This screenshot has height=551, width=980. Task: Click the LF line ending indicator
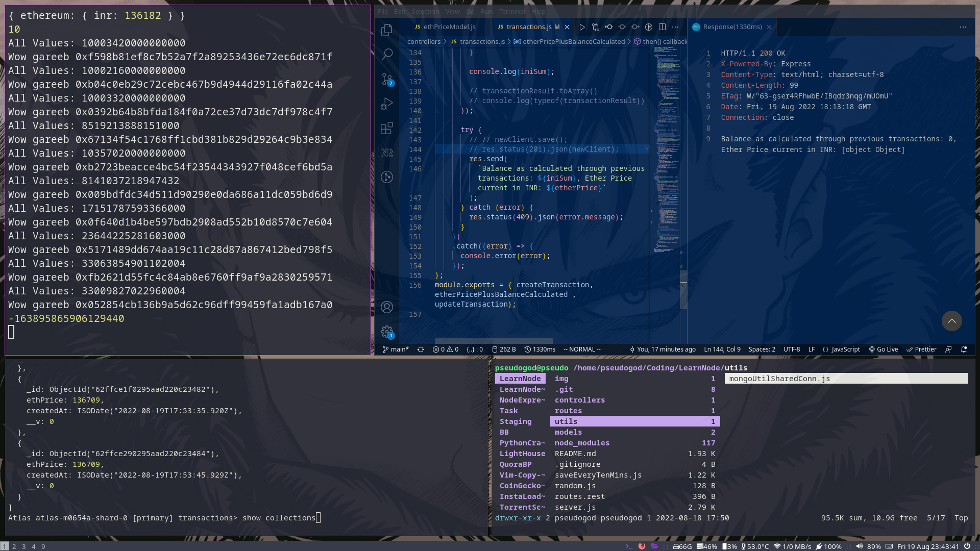(812, 349)
